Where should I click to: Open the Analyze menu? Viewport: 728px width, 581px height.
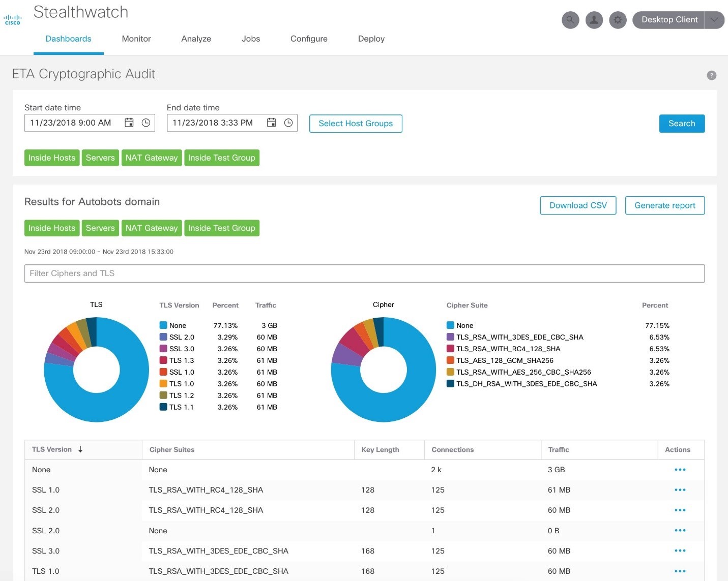coord(196,39)
